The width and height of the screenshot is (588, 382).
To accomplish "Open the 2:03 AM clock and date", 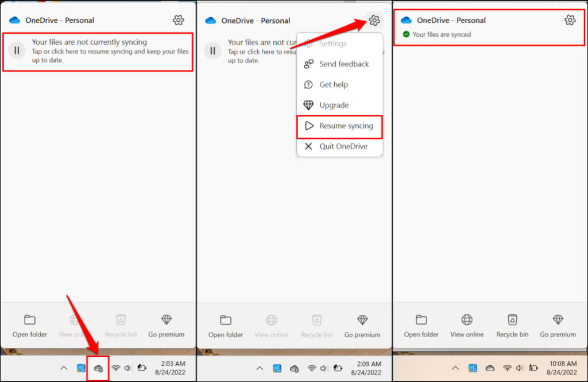I will tap(170, 368).
